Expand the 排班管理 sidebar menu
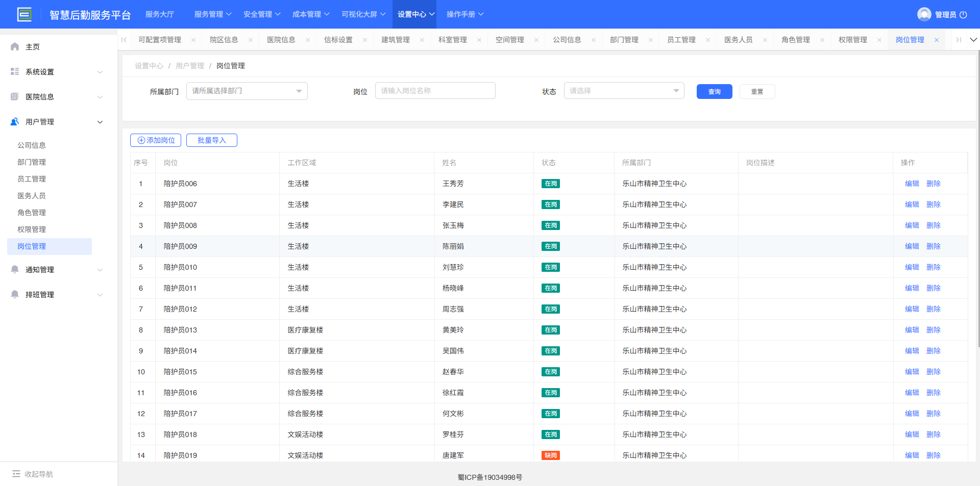980x486 pixels. (x=100, y=295)
